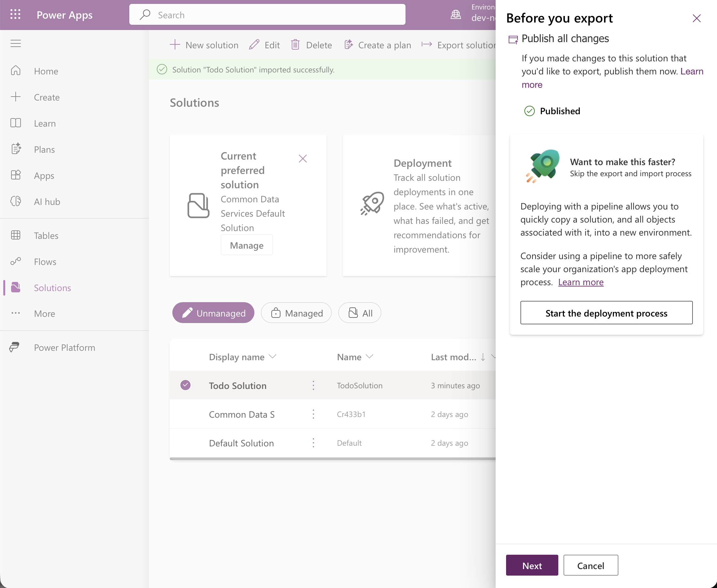Click the environment globe icon
This screenshot has width=717, height=588.
456,15
